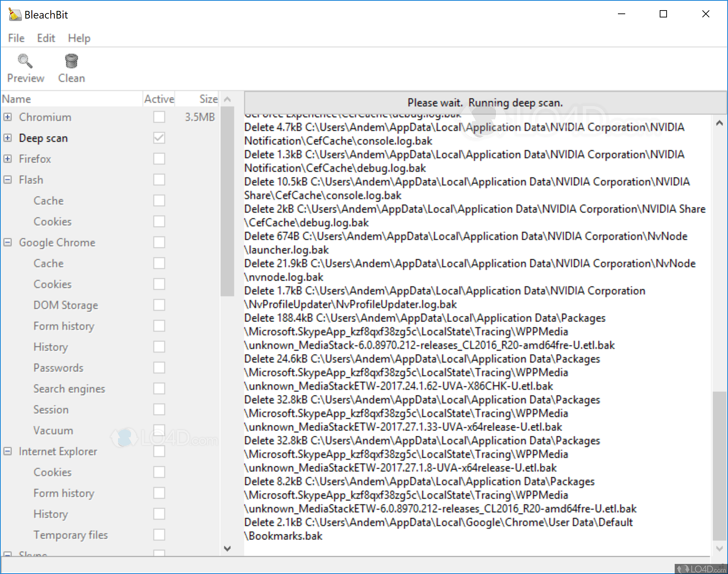Expand the Deep scan tree node
Image resolution: width=728 pixels, height=574 pixels.
coord(7,138)
